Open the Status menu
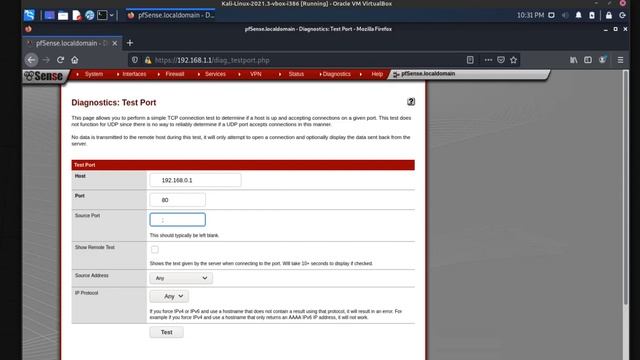 (296, 74)
